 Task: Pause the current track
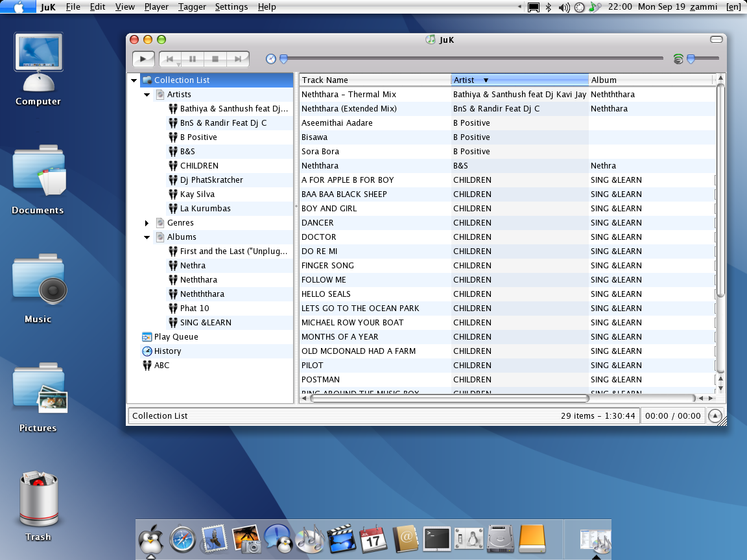point(193,59)
